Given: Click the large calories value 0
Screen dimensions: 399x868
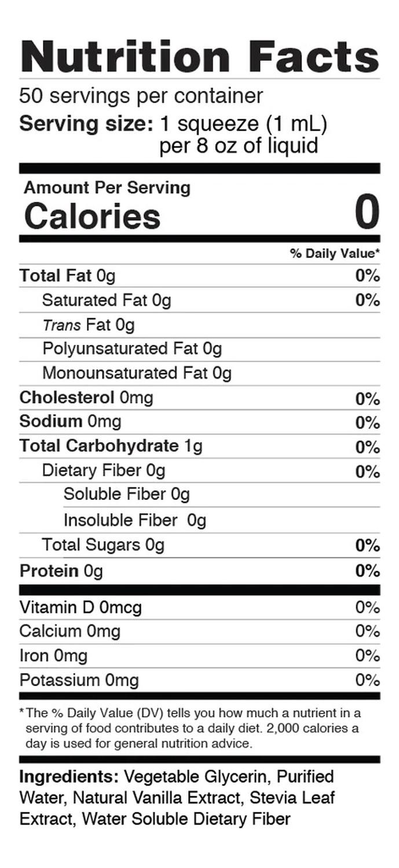Looking at the screenshot, I should click(x=367, y=212).
